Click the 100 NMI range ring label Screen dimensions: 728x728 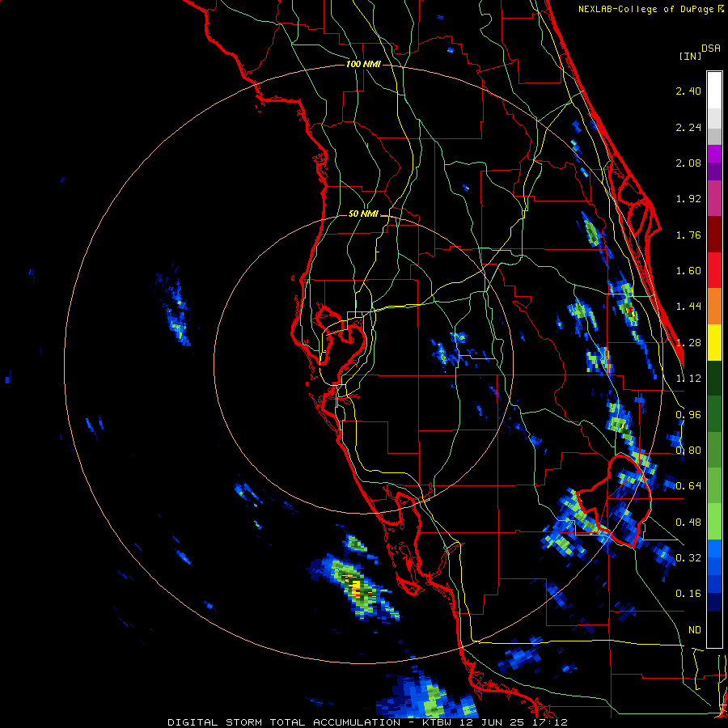point(363,64)
